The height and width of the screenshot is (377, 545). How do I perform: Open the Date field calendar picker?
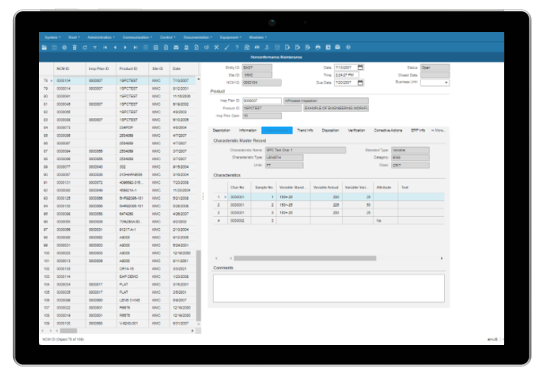pyautogui.click(x=360, y=67)
